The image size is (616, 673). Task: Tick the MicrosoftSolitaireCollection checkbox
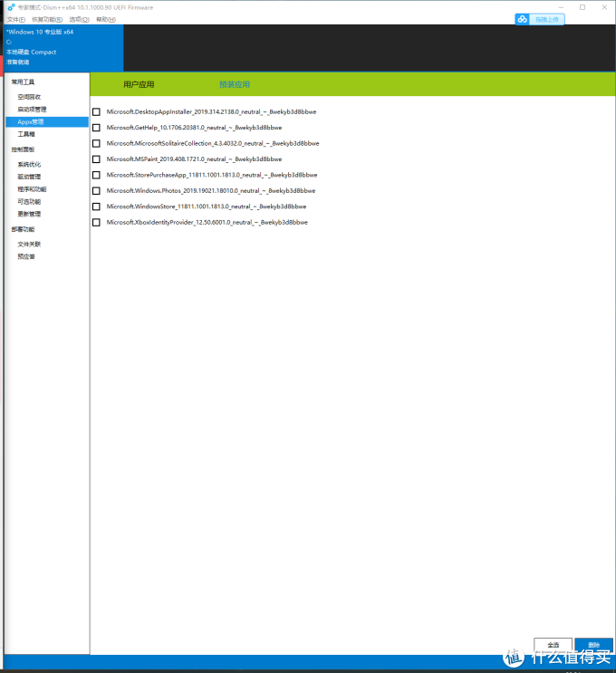[x=96, y=143]
